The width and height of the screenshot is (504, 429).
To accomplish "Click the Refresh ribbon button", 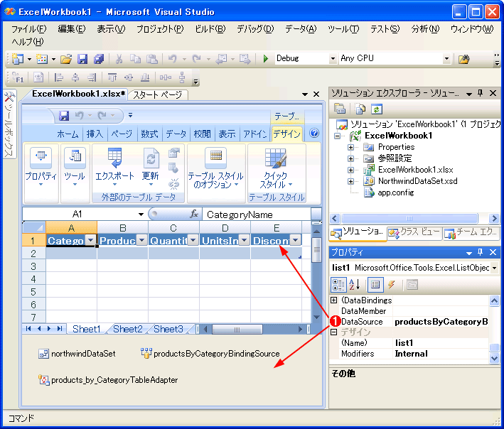I will point(151,168).
